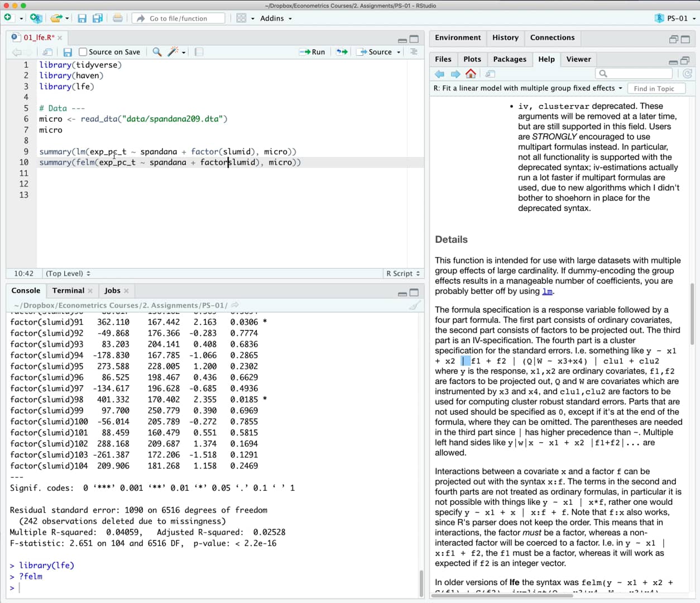The width and height of the screenshot is (700, 603).
Task: Go forward in Help pane history
Action: [456, 74]
